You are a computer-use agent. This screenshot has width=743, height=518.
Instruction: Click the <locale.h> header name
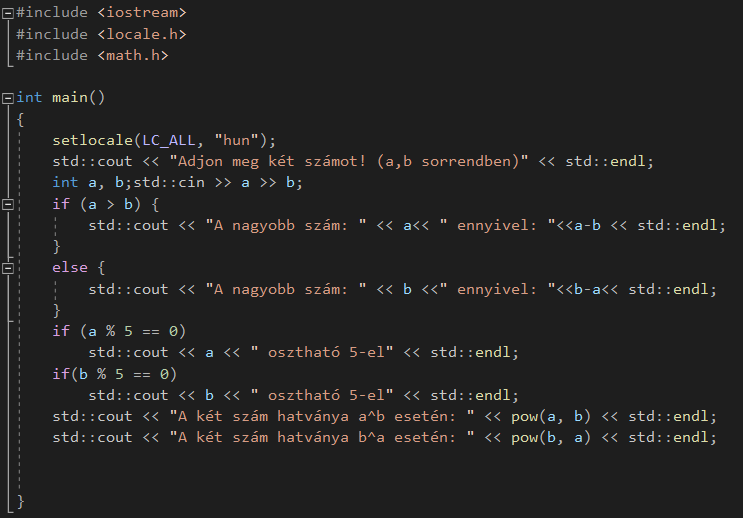pyautogui.click(x=142, y=34)
